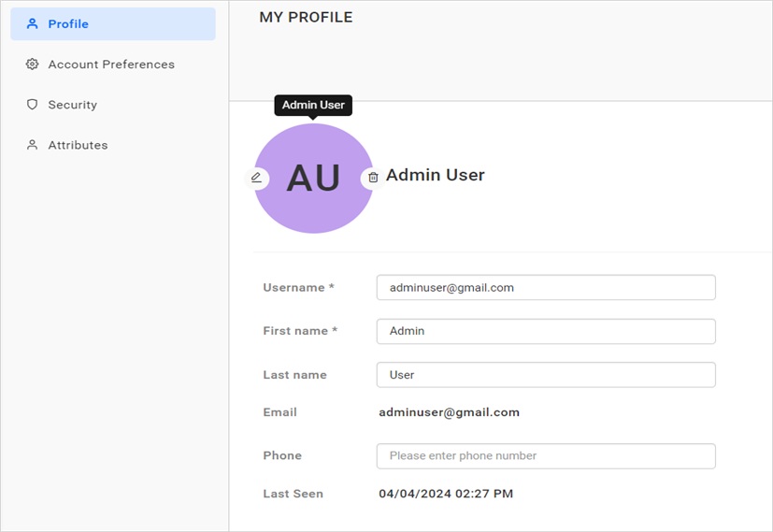Click the Profile person icon in sidebar
Image resolution: width=773 pixels, height=532 pixels.
coord(32,23)
